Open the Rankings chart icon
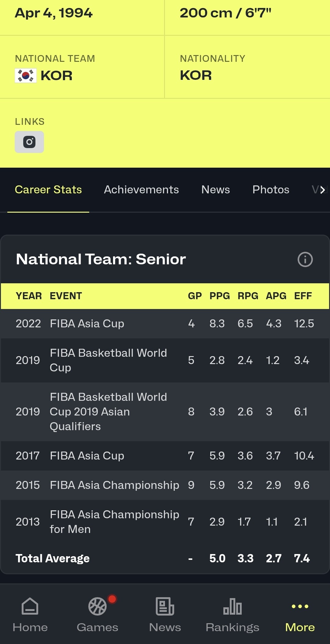Viewport: 330px width, 644px height. click(233, 606)
